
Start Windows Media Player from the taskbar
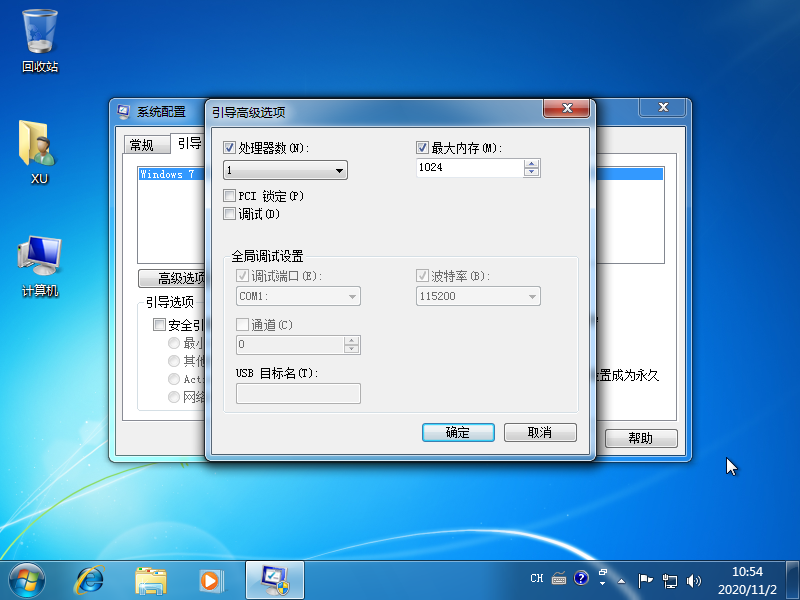point(210,580)
